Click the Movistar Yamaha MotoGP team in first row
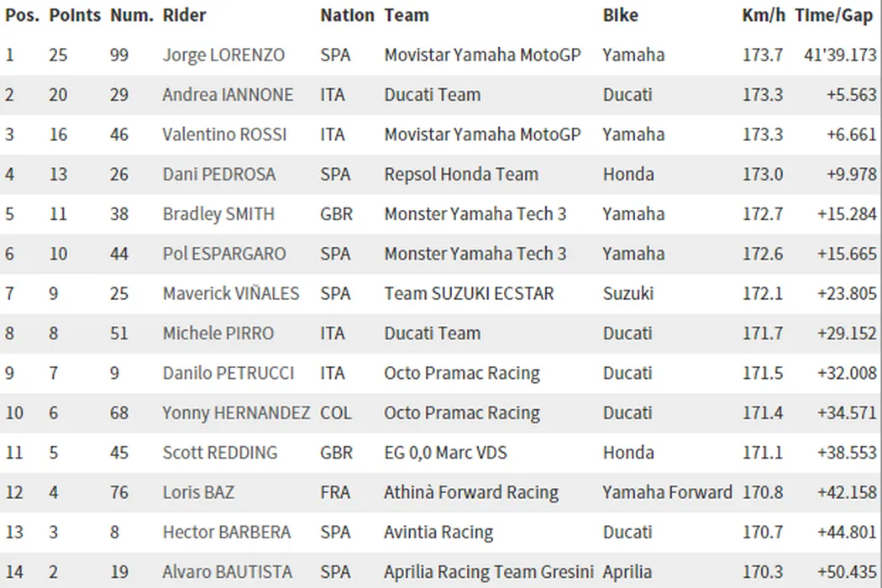 482,55
